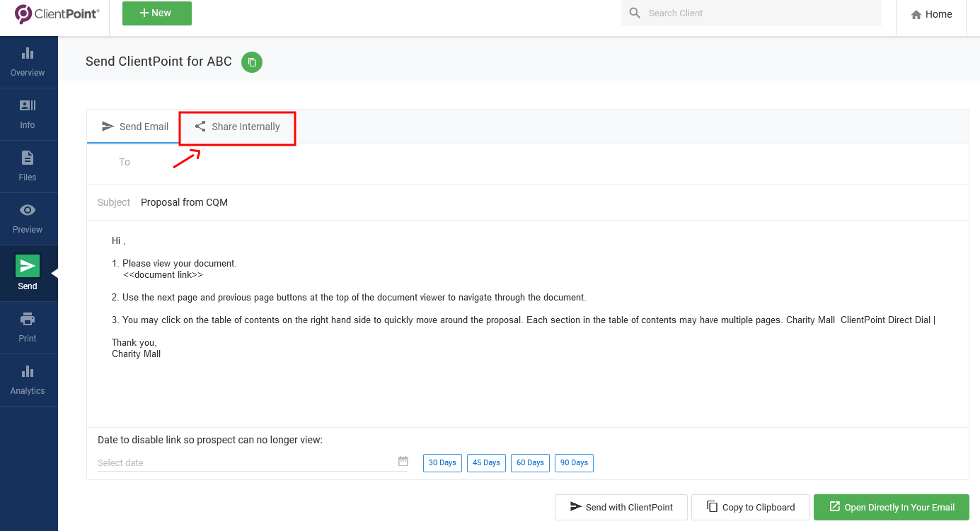Open the Home link
The image size is (980, 531).
(931, 14)
